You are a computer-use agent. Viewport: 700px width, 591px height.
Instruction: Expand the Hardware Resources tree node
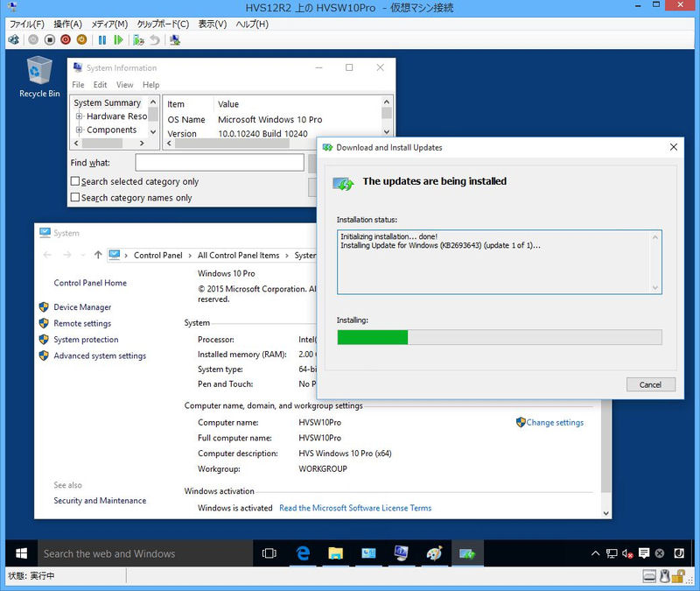79,116
